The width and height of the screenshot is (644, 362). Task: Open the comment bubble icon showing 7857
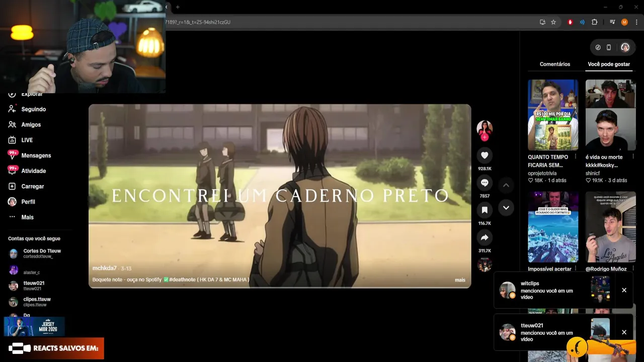(485, 183)
